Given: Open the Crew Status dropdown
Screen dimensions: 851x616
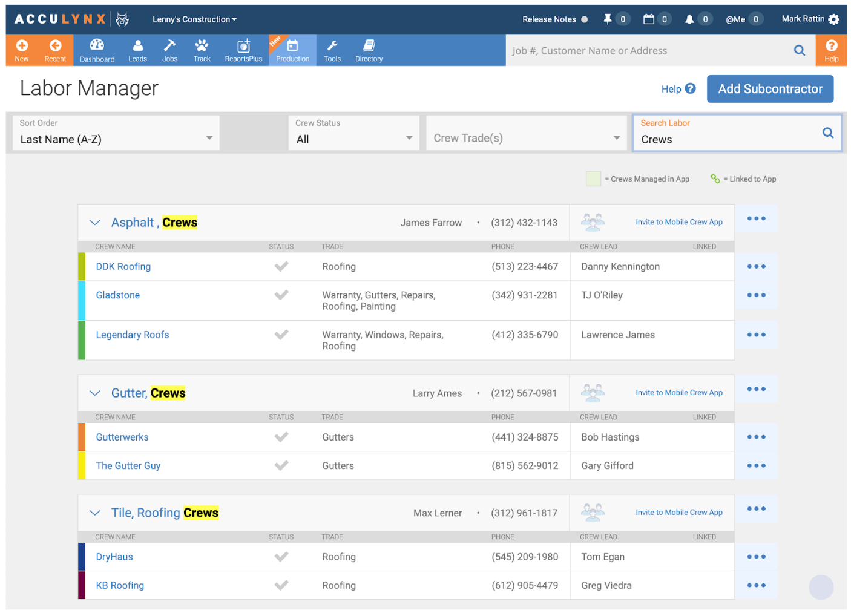Looking at the screenshot, I should [354, 133].
